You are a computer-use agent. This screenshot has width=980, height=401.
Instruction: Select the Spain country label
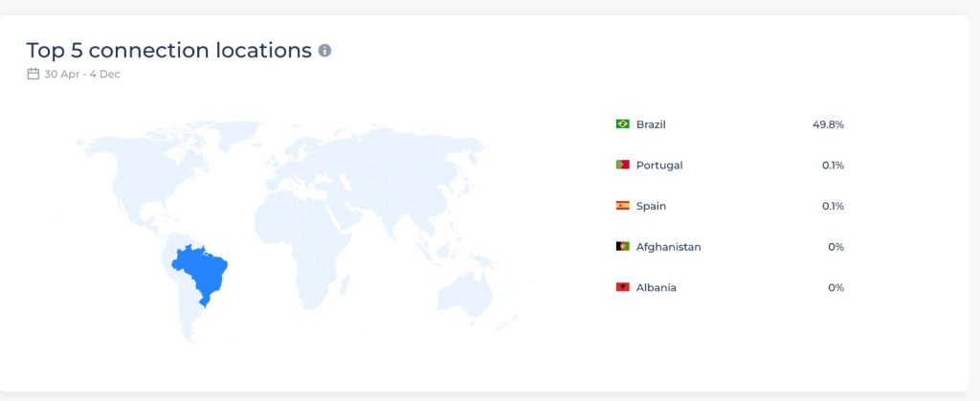coord(651,206)
